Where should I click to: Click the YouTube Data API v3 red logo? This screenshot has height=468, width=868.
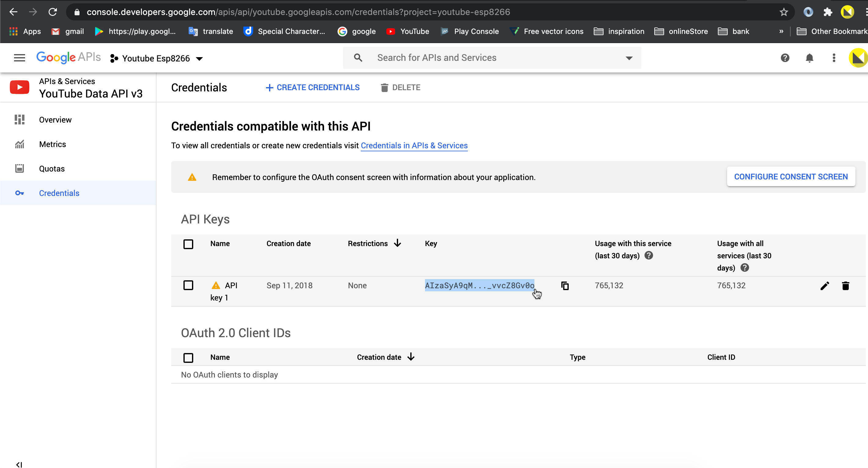(x=20, y=87)
